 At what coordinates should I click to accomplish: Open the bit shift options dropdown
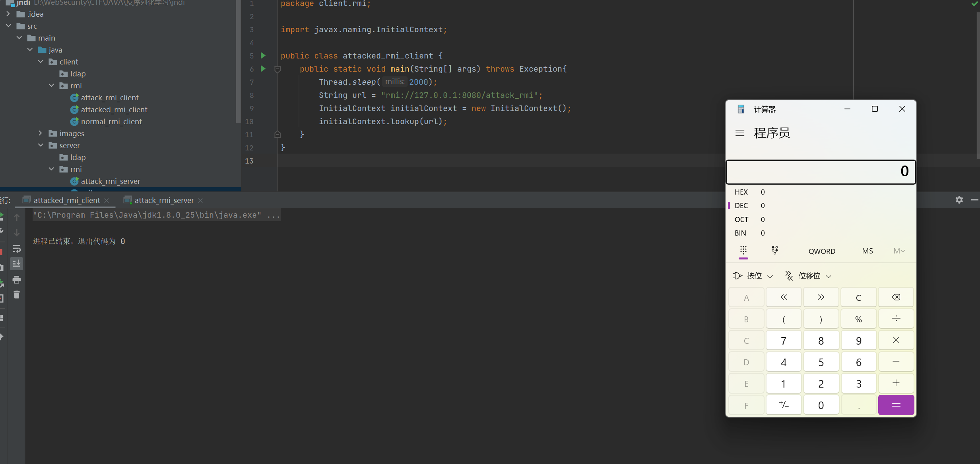tap(808, 276)
